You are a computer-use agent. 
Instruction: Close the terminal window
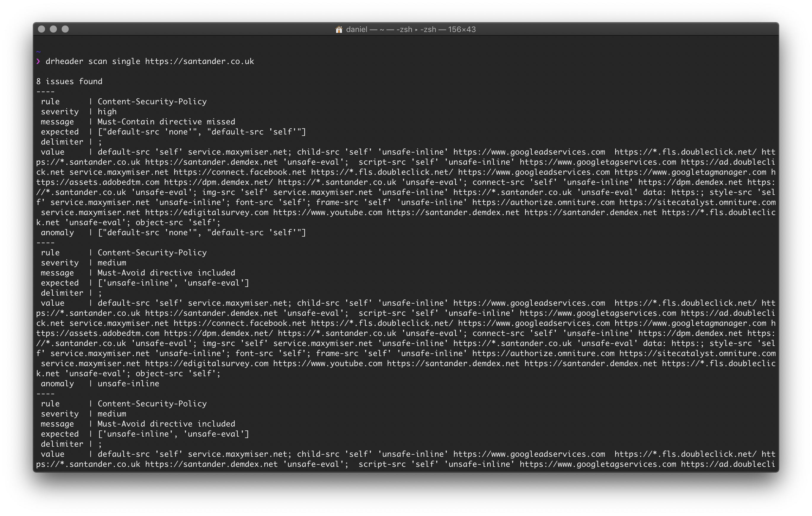coord(41,29)
